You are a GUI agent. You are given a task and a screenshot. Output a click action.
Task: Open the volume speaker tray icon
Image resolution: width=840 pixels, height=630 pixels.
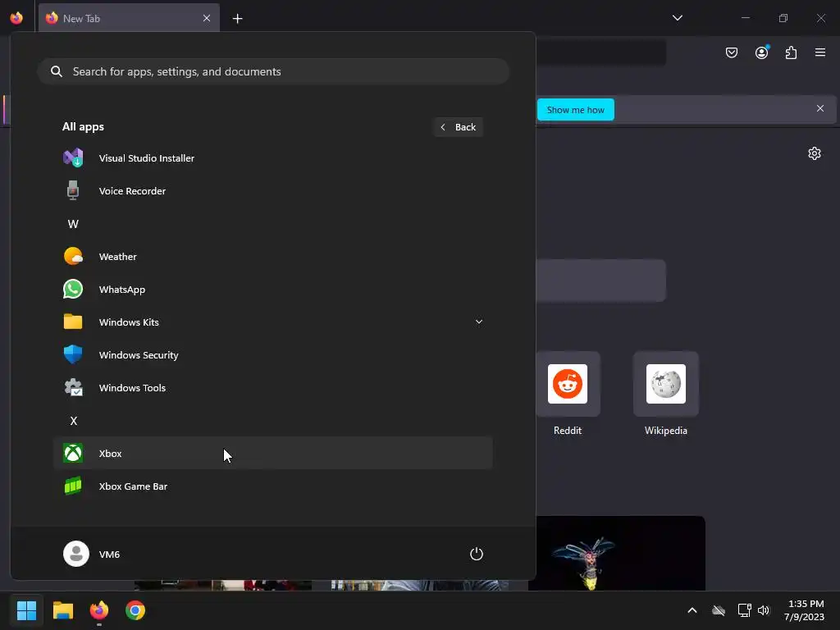(x=764, y=610)
